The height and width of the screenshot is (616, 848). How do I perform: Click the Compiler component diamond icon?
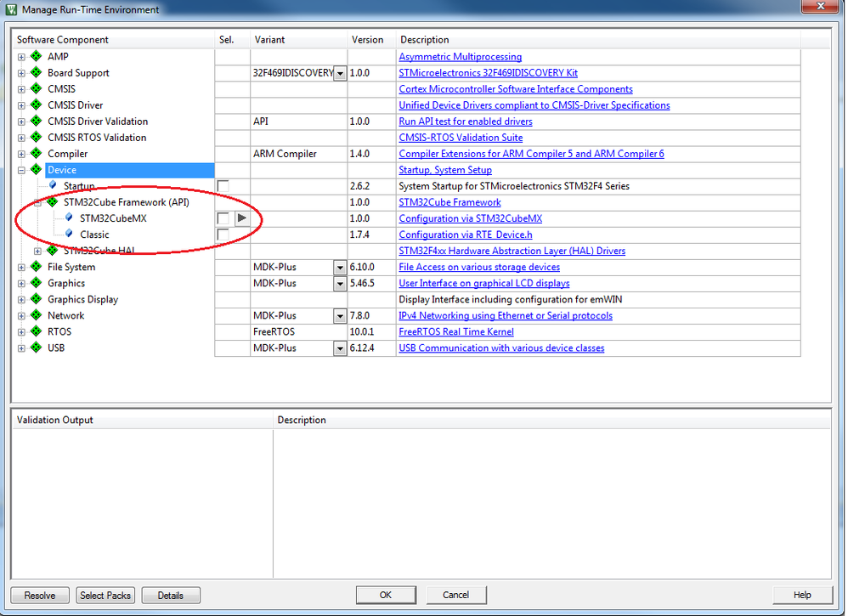point(37,154)
